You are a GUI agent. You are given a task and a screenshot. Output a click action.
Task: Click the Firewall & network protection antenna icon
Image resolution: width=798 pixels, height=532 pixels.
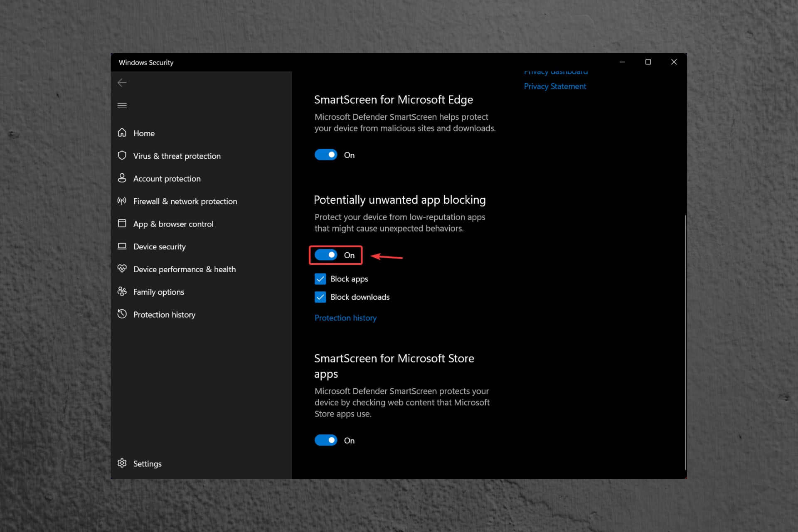point(122,201)
